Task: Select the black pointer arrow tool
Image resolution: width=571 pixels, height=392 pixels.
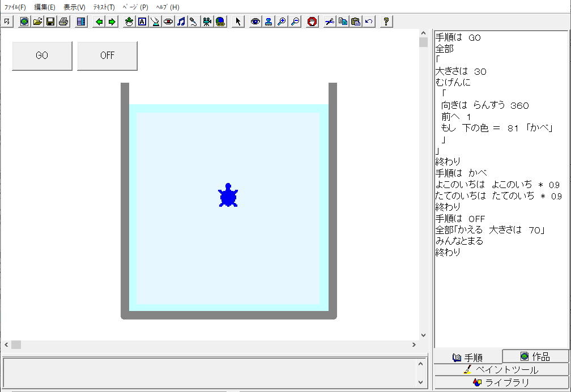Action: pyautogui.click(x=238, y=22)
